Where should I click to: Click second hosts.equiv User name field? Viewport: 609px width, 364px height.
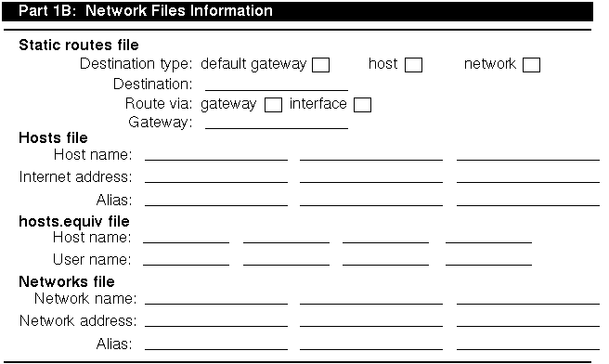point(286,259)
